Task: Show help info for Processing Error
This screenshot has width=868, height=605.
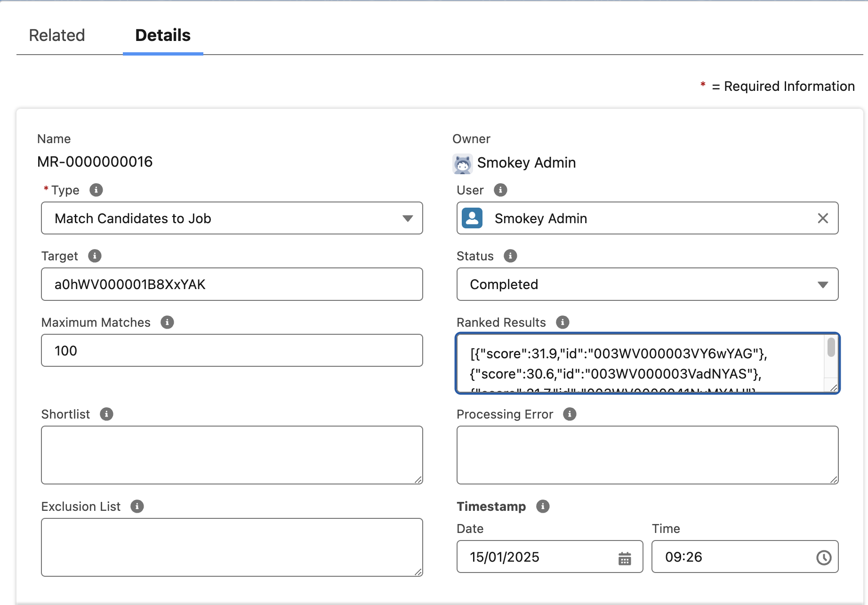Action: tap(570, 414)
